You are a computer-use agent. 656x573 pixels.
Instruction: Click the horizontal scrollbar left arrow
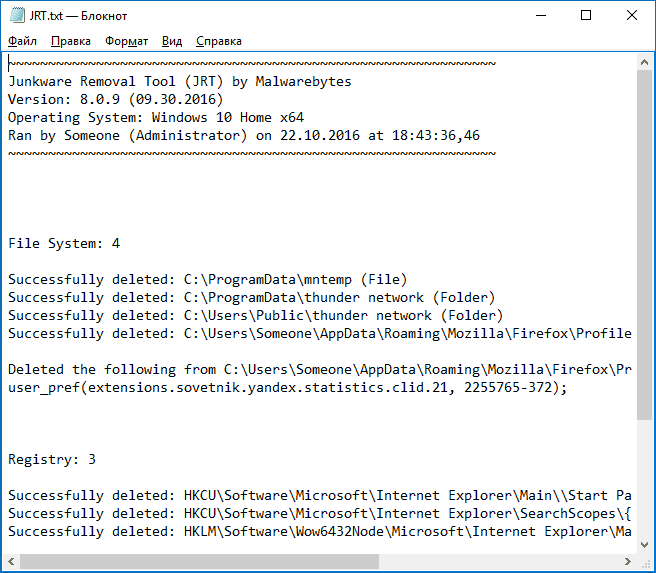[11, 561]
